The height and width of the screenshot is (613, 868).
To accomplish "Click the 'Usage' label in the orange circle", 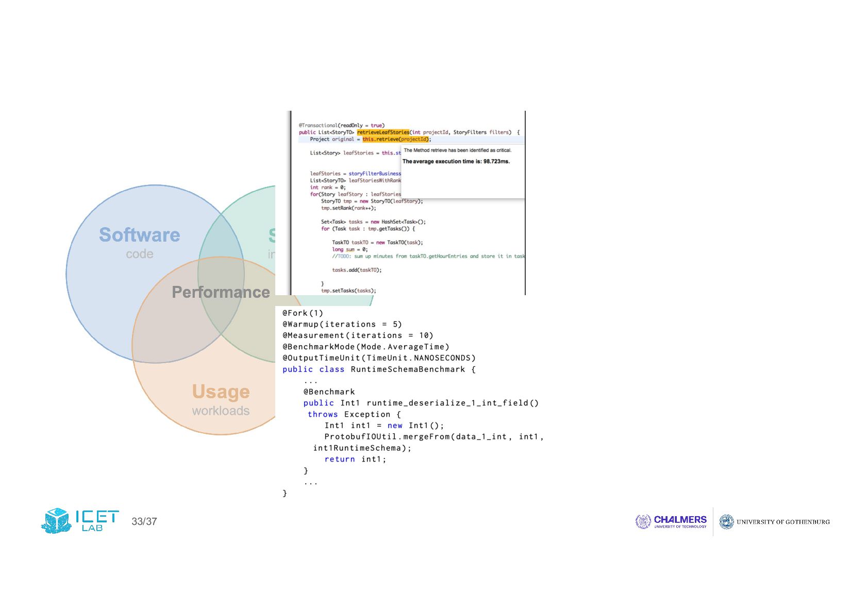I will pyautogui.click(x=221, y=391).
